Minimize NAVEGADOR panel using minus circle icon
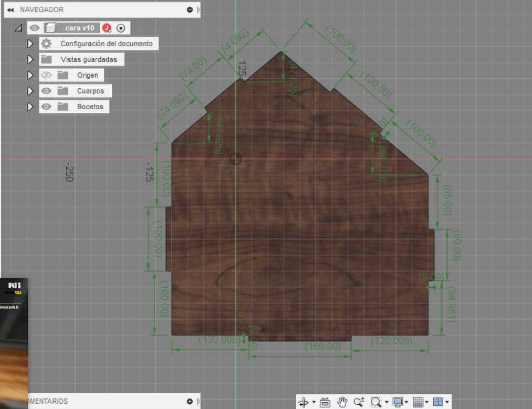This screenshot has width=532, height=409. coord(190,10)
